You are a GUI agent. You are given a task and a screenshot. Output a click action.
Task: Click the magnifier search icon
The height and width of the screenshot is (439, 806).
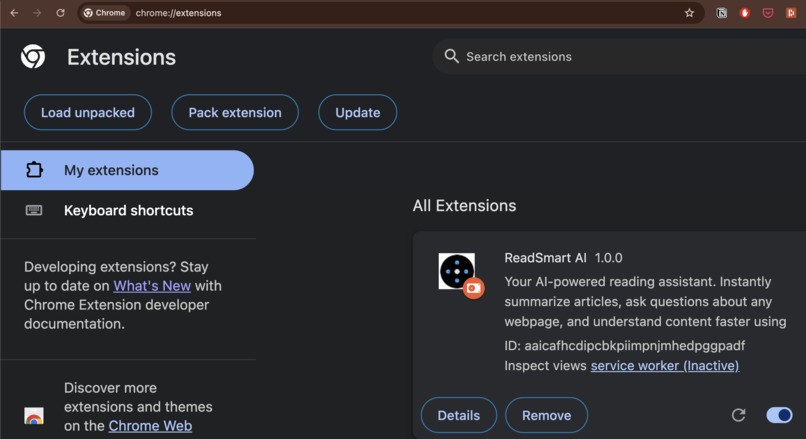(451, 56)
